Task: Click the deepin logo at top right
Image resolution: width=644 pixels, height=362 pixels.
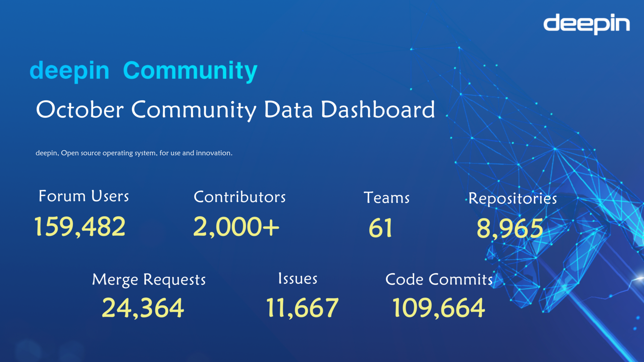Action: coord(587,24)
